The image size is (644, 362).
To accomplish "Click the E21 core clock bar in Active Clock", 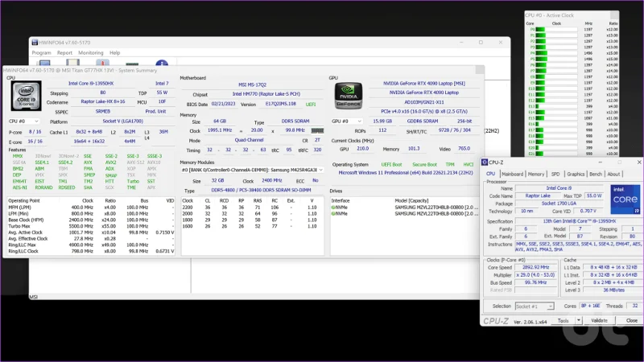I will click(x=556, y=154).
